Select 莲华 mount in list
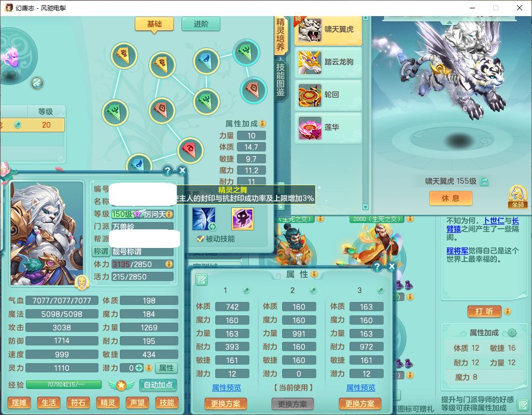 328,128
